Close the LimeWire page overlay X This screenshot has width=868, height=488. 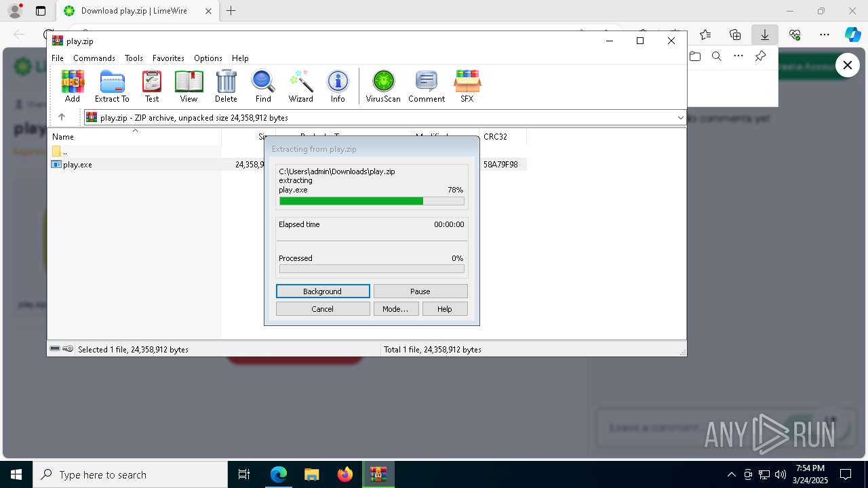click(x=847, y=65)
